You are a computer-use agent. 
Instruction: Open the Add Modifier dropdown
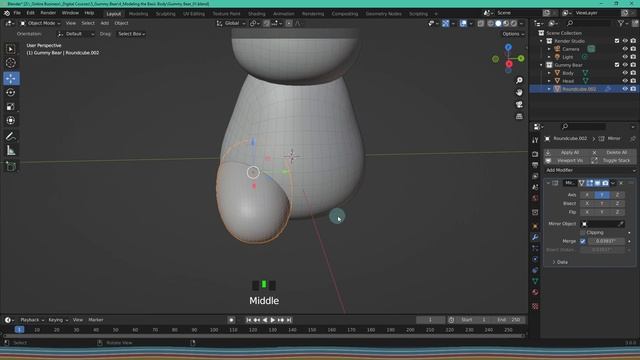click(590, 170)
